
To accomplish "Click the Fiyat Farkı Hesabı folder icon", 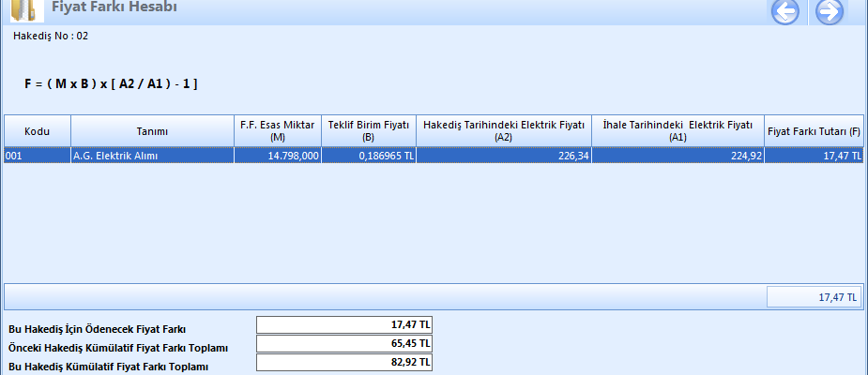I will point(26,11).
